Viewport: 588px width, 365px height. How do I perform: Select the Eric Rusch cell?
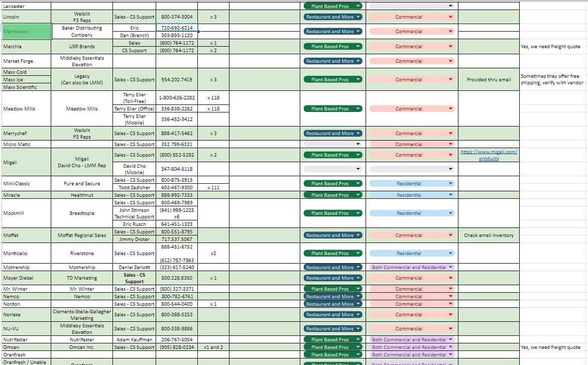[134, 224]
